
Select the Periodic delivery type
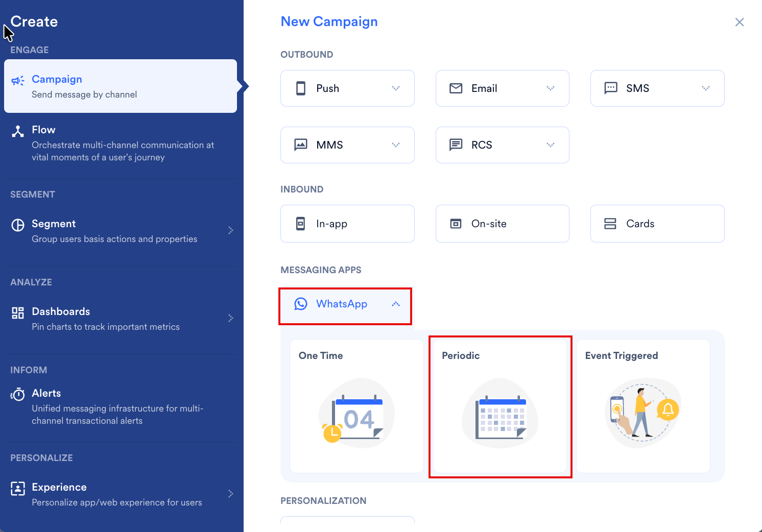point(501,406)
